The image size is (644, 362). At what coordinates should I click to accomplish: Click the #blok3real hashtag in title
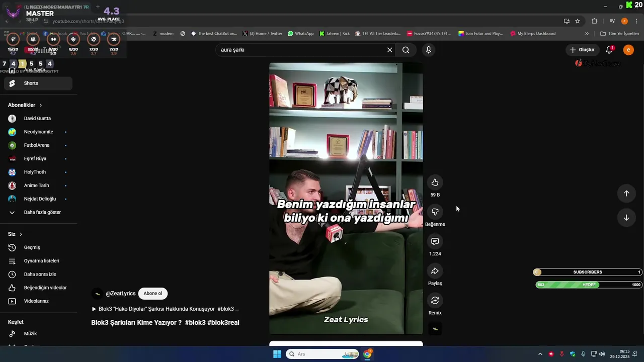click(x=223, y=323)
